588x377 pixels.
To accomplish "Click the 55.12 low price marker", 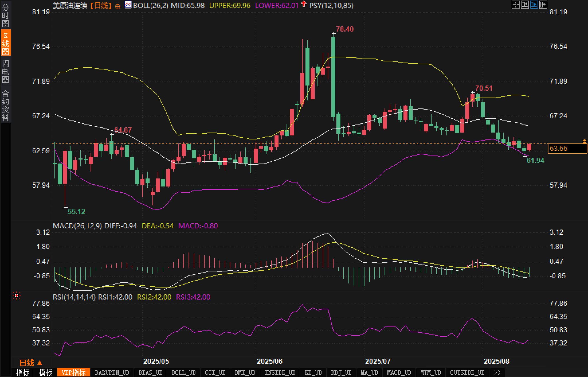I will coord(77,211).
